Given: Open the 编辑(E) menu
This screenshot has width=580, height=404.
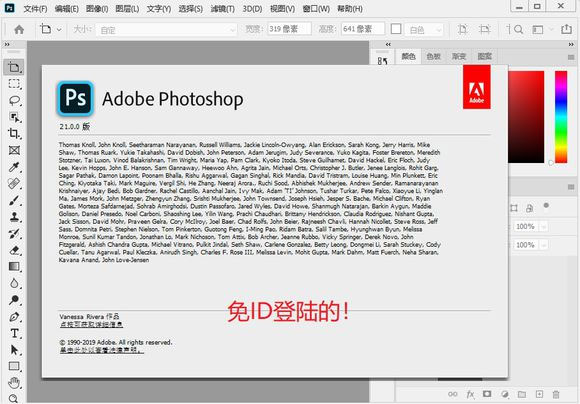Looking at the screenshot, I should [67, 9].
